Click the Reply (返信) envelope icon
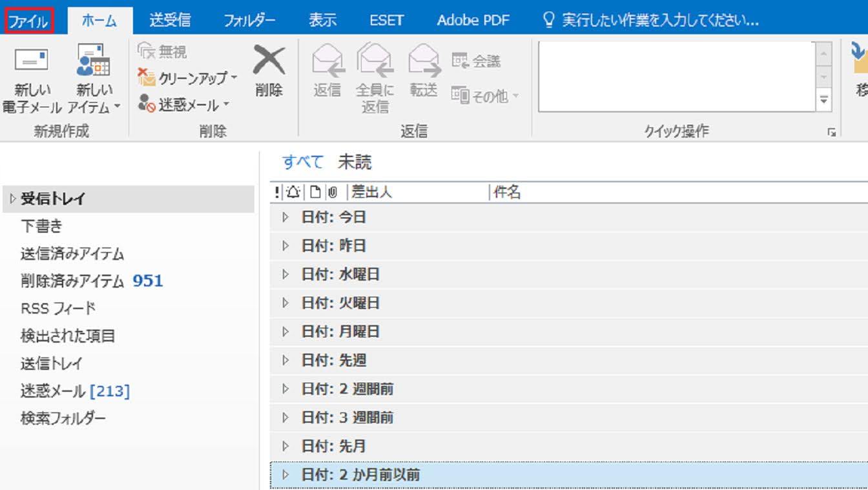This screenshot has width=868, height=490. (x=327, y=61)
